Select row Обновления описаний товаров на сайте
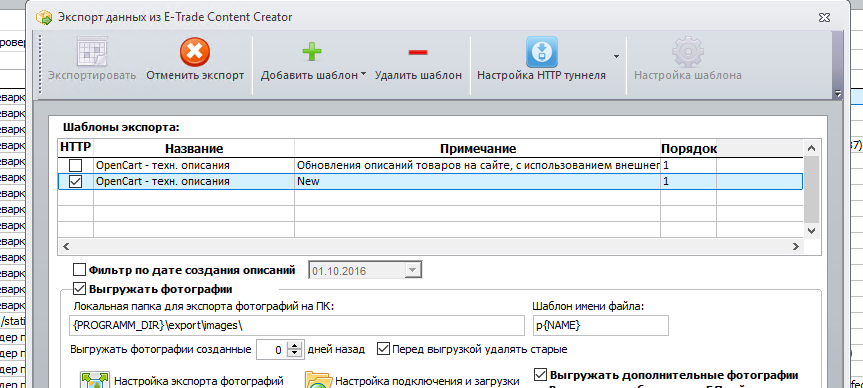This screenshot has height=388, width=863. (430, 165)
